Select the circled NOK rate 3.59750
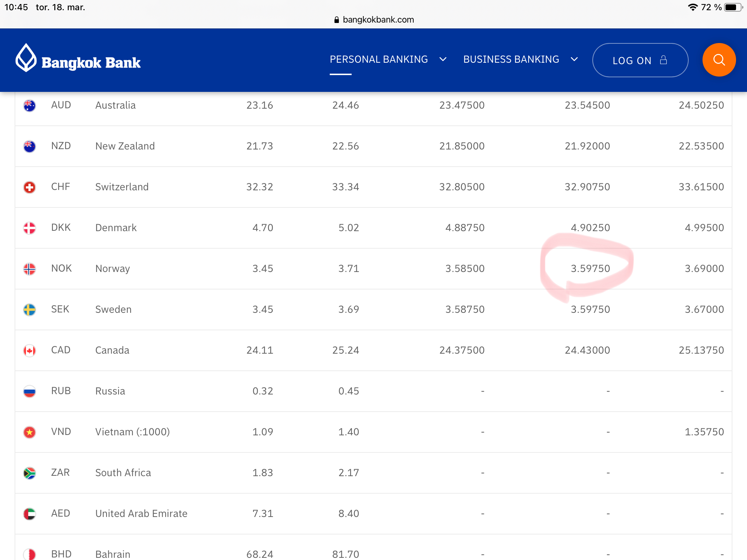The image size is (747, 560). 590,269
